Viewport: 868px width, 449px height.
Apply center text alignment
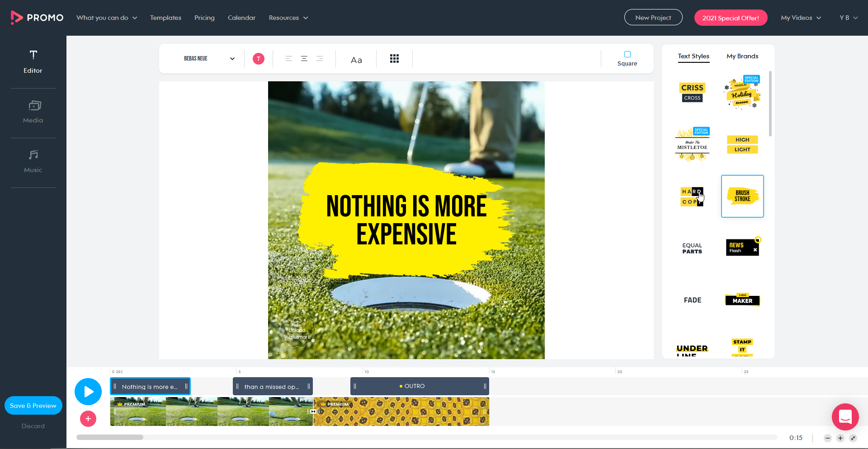pyautogui.click(x=304, y=59)
